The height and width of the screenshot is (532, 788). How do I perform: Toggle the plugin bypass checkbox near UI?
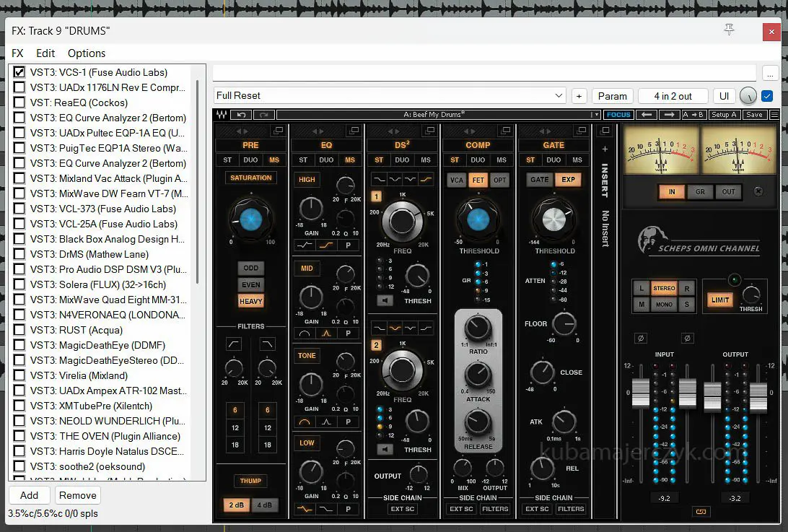(767, 96)
